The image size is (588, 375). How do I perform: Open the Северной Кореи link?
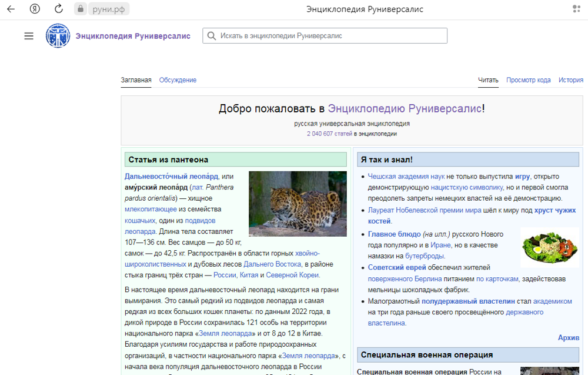(x=292, y=275)
